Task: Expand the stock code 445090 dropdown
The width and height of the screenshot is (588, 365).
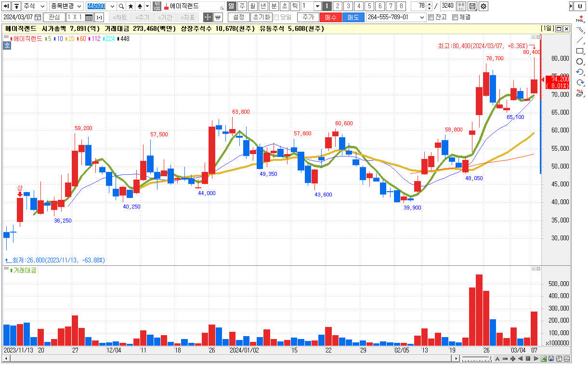Action: click(112, 6)
